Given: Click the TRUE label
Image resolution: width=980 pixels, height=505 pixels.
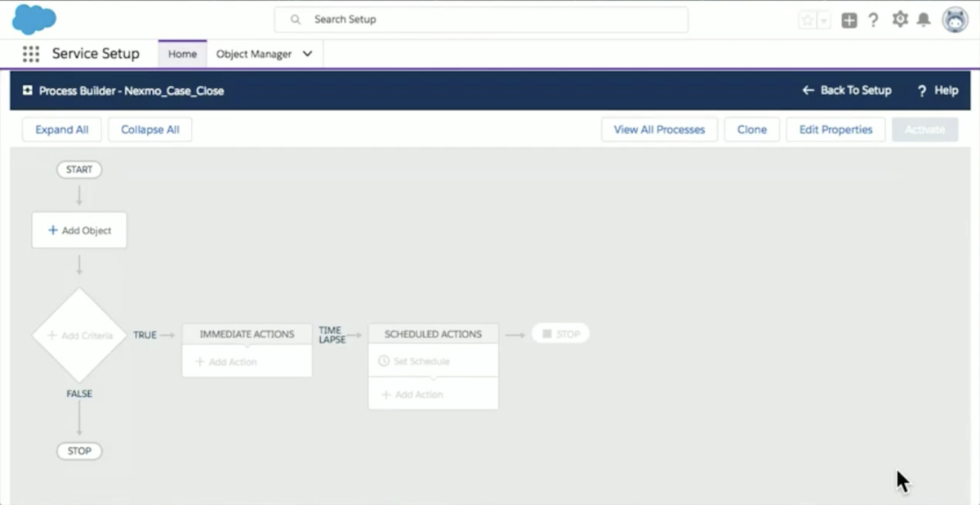Looking at the screenshot, I should point(145,335).
